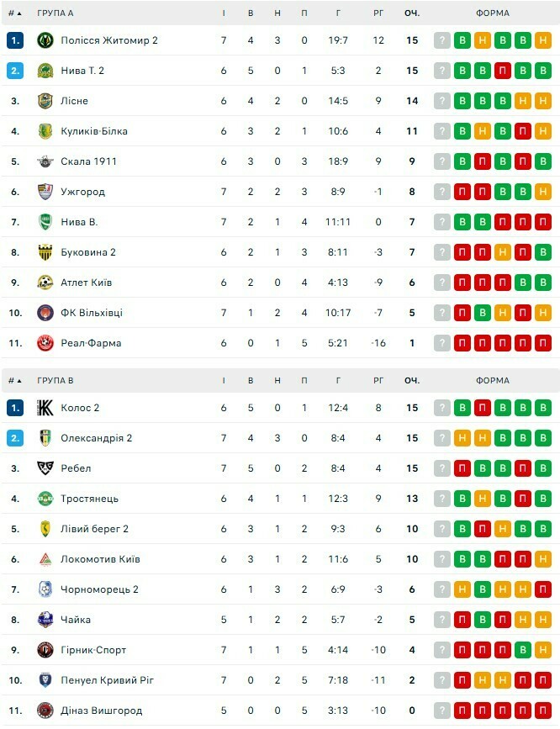Click the Чайка team logo
Image resolution: width=560 pixels, height=729 pixels.
[x=45, y=620]
